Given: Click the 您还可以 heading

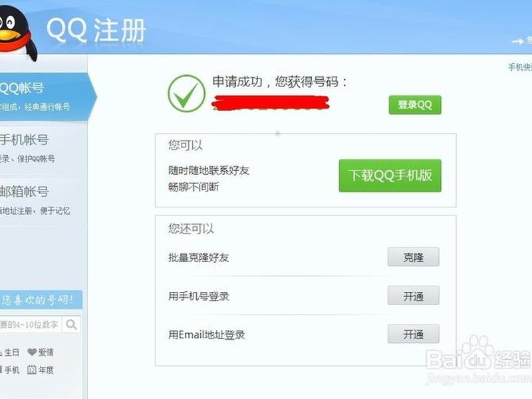Looking at the screenshot, I should tap(191, 229).
